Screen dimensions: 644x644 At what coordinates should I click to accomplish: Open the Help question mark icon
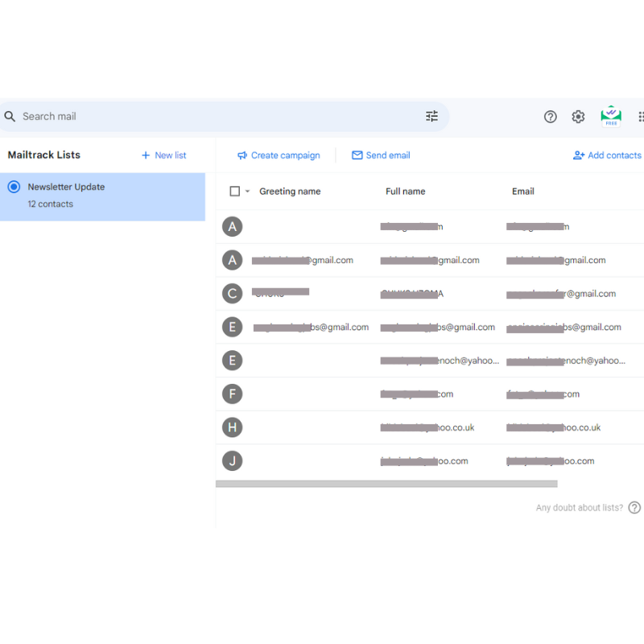tap(551, 117)
